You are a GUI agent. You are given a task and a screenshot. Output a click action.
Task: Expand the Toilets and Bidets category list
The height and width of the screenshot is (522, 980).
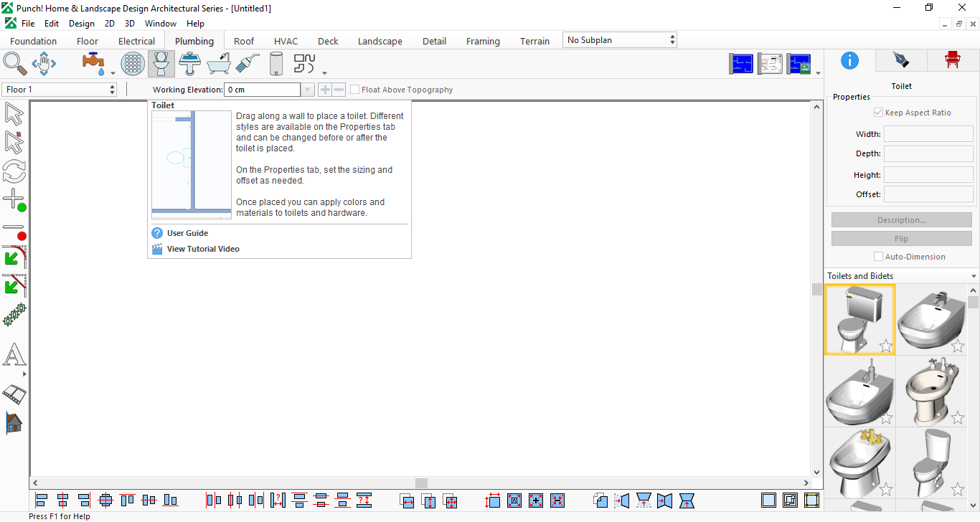(x=974, y=276)
